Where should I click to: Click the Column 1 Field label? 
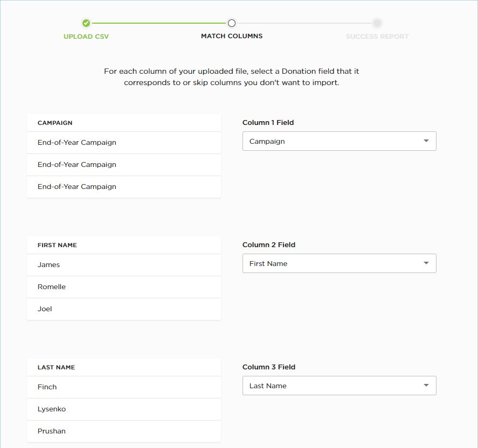coord(268,123)
